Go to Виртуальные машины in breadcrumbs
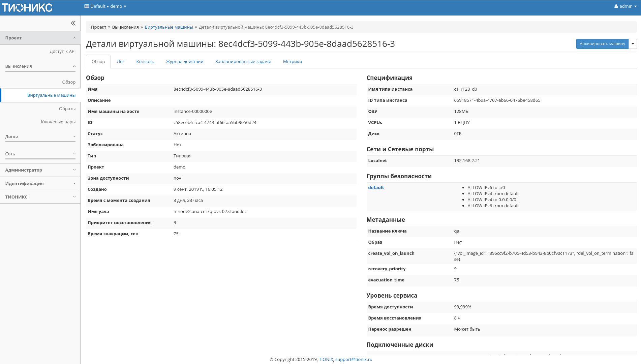Image resolution: width=641 pixels, height=364 pixels. [169, 27]
